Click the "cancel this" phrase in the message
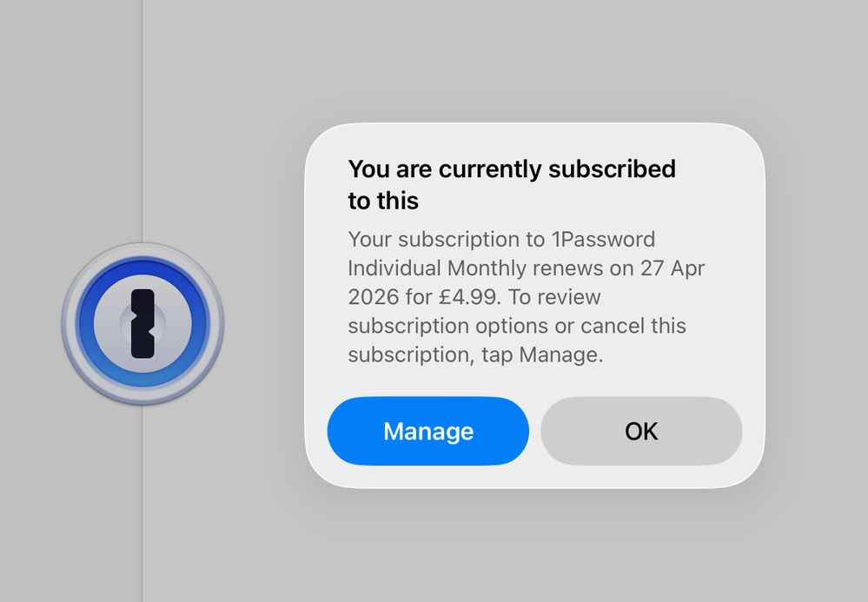 click(632, 326)
